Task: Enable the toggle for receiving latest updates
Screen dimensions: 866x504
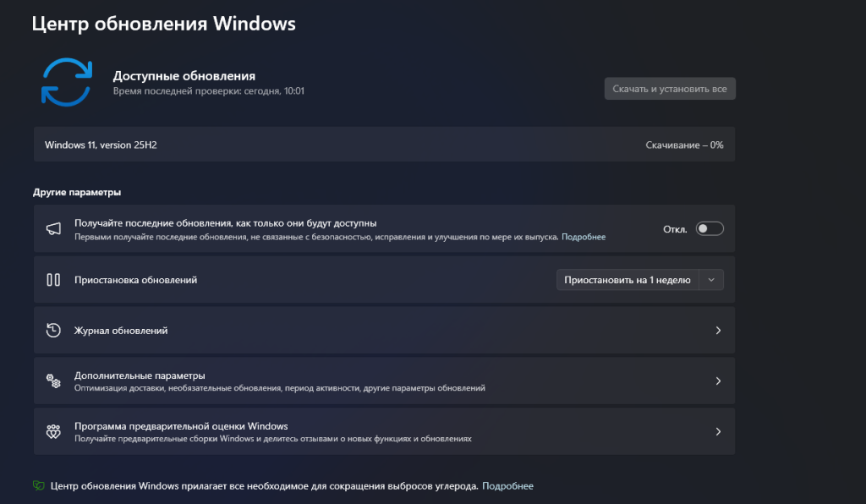Action: tap(710, 229)
